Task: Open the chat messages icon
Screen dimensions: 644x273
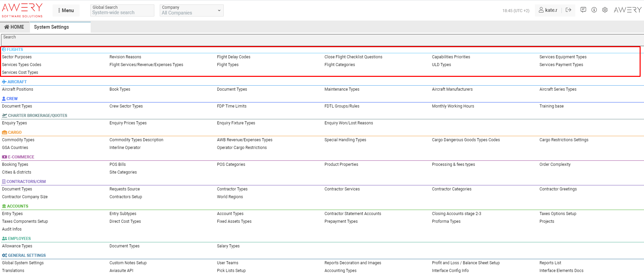Action: tap(583, 10)
